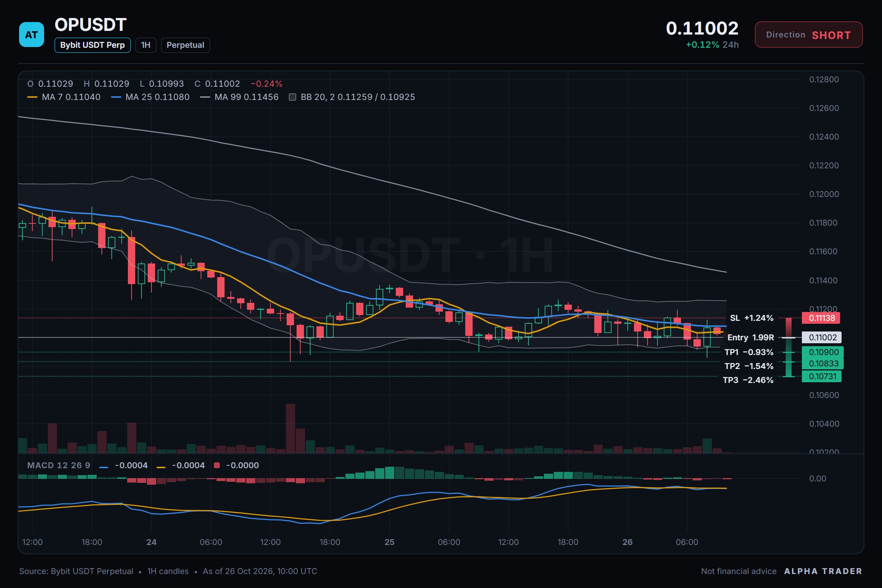
Task: Click the MA 7 yellow legend swatch
Action: pos(32,97)
